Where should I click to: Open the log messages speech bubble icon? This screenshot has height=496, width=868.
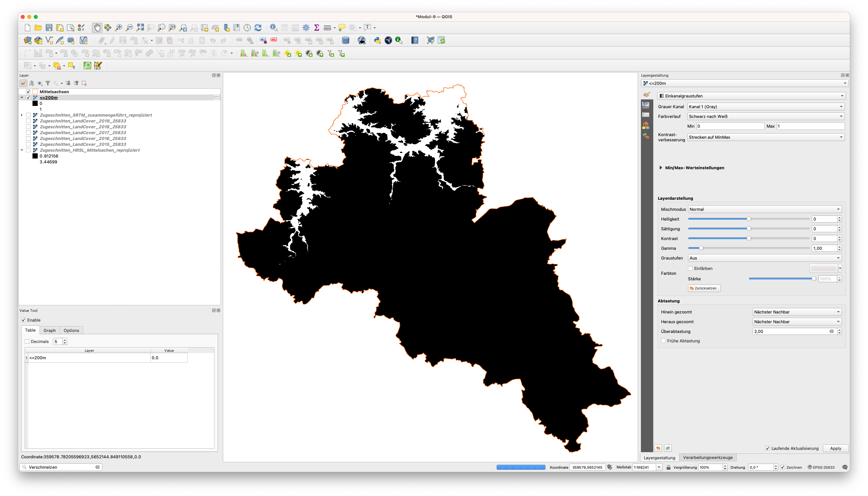(x=845, y=467)
